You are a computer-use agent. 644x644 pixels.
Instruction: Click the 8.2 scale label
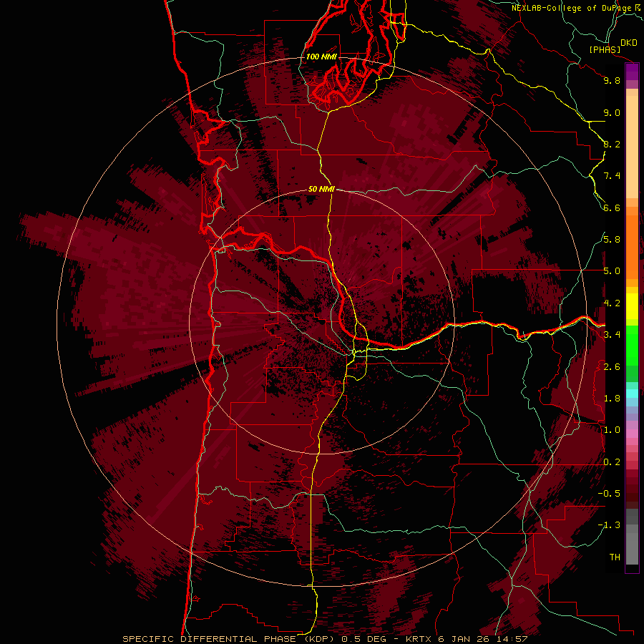[x=612, y=144]
